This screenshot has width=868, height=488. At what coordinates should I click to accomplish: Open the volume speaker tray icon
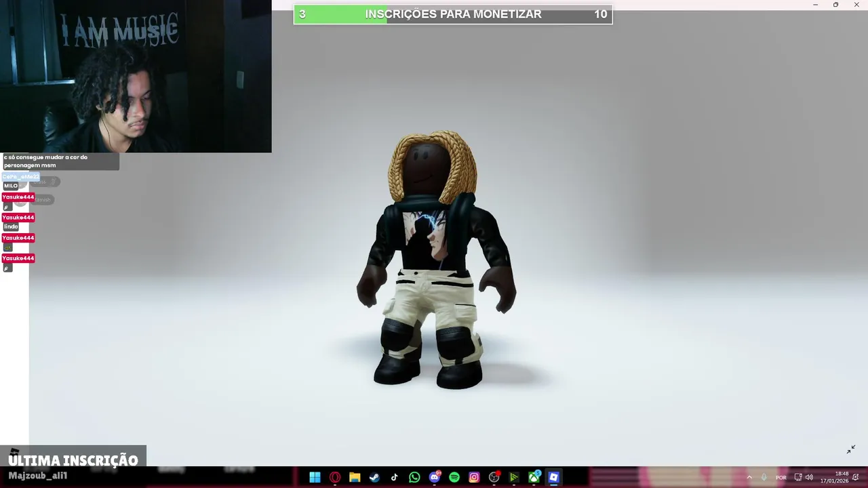click(x=809, y=477)
